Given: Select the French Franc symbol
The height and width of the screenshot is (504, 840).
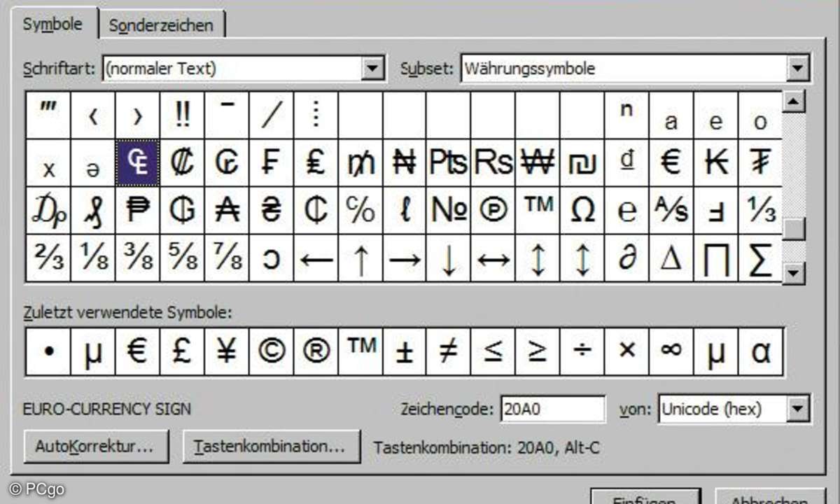Looking at the screenshot, I should pos(272,163).
